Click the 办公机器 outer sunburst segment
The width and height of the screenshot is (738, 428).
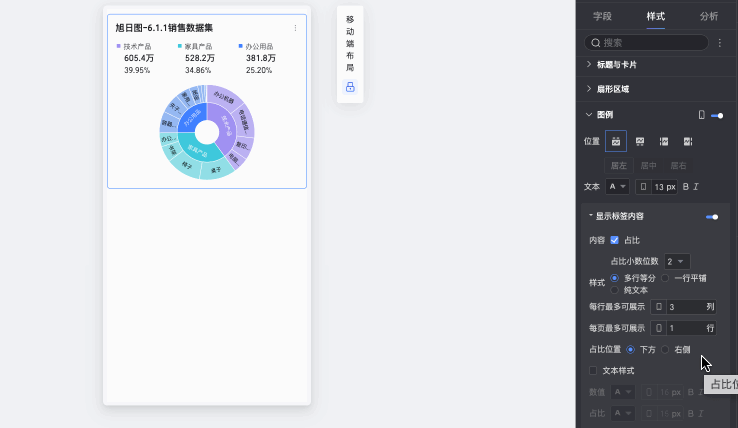point(224,97)
